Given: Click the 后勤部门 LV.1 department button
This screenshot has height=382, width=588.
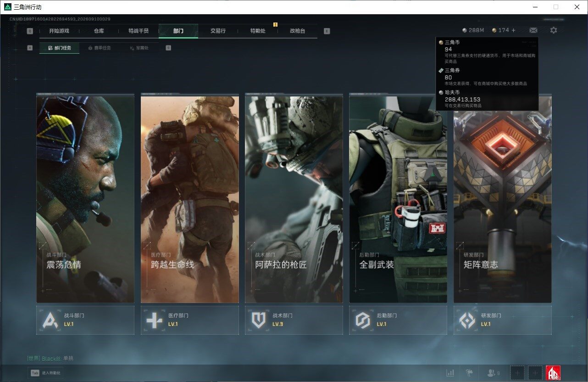Looking at the screenshot, I should click(x=398, y=320).
